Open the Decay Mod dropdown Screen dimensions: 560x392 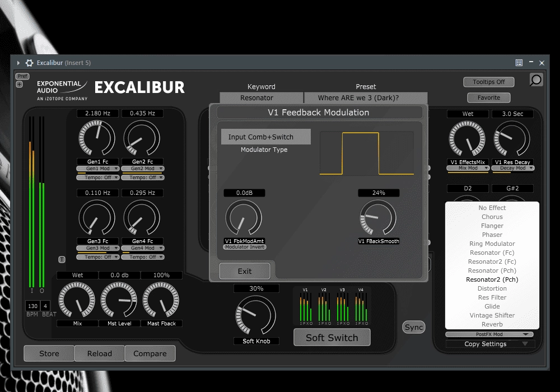(513, 168)
